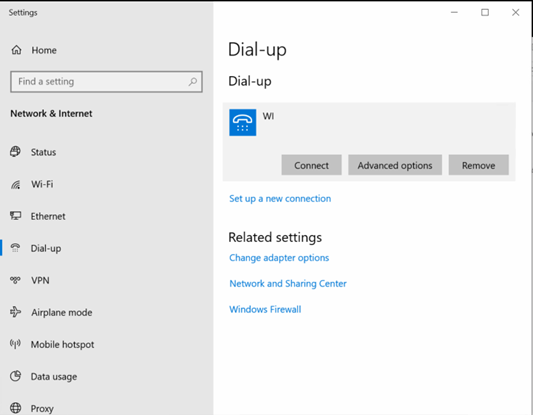Image resolution: width=533 pixels, height=415 pixels.
Task: Click the VPN icon in sidebar
Action: click(15, 280)
